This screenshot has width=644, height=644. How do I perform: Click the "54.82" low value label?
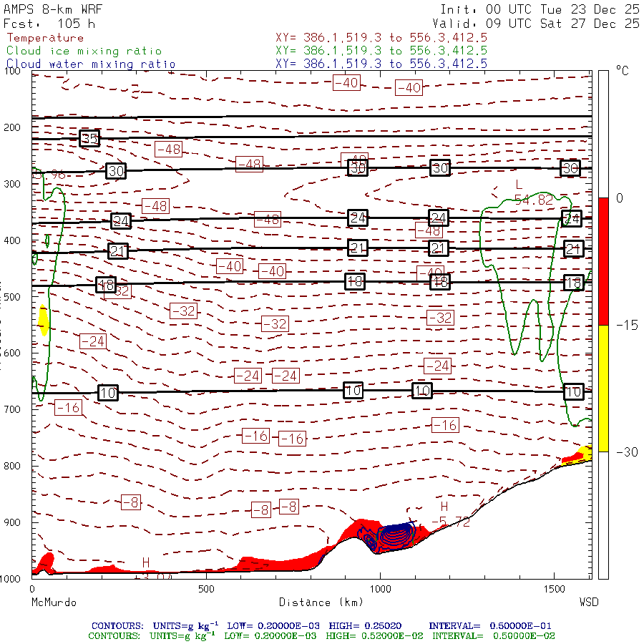(534, 200)
